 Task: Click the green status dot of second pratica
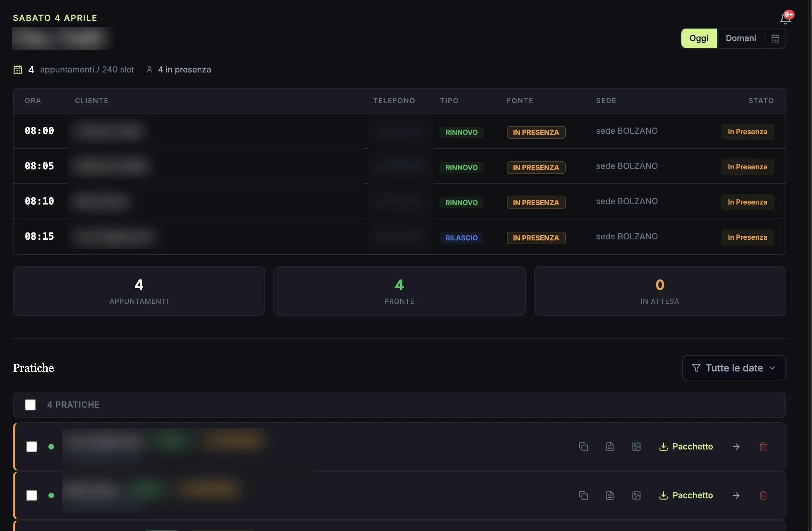51,495
